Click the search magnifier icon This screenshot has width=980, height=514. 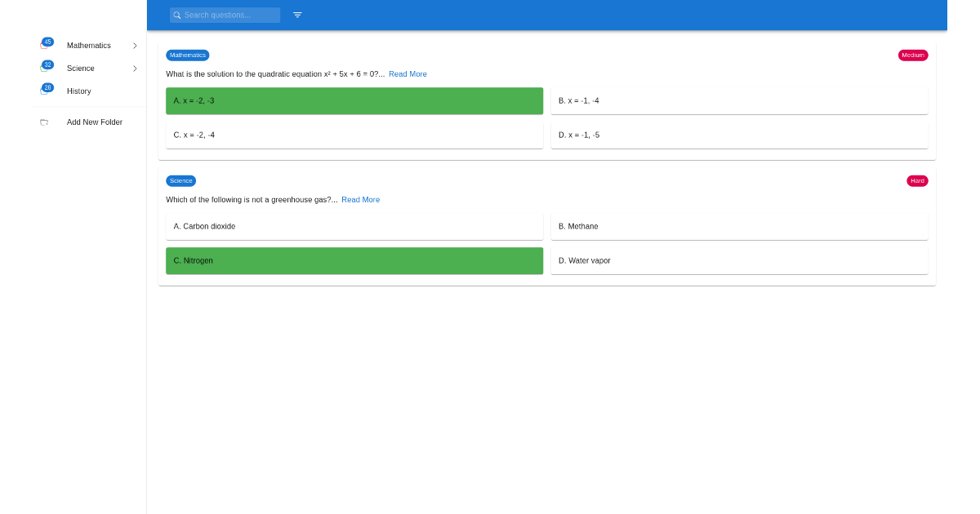coord(177,15)
